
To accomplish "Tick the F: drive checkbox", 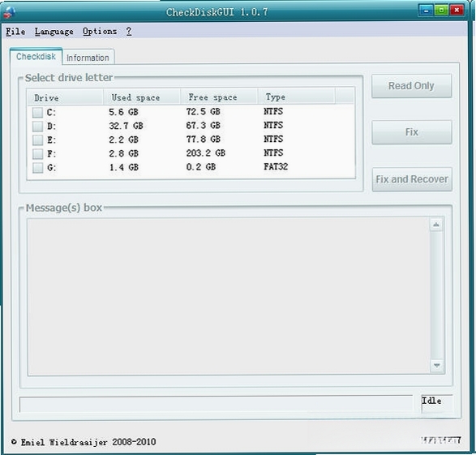I will point(37,154).
